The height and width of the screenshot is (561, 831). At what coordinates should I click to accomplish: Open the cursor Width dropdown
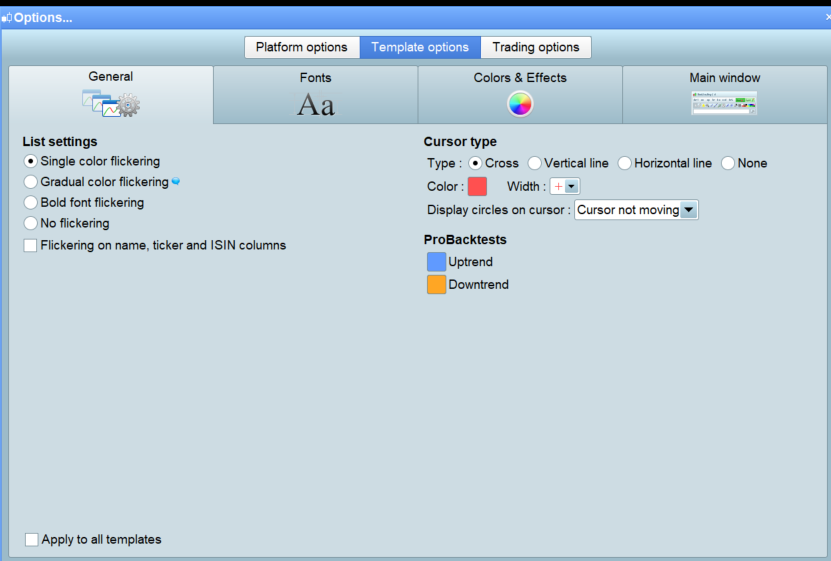[x=565, y=186]
